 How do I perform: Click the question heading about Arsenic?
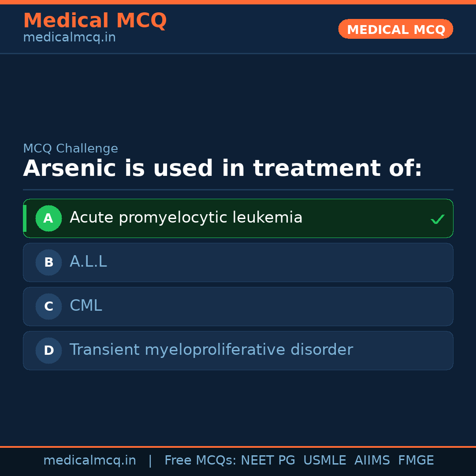click(223, 169)
